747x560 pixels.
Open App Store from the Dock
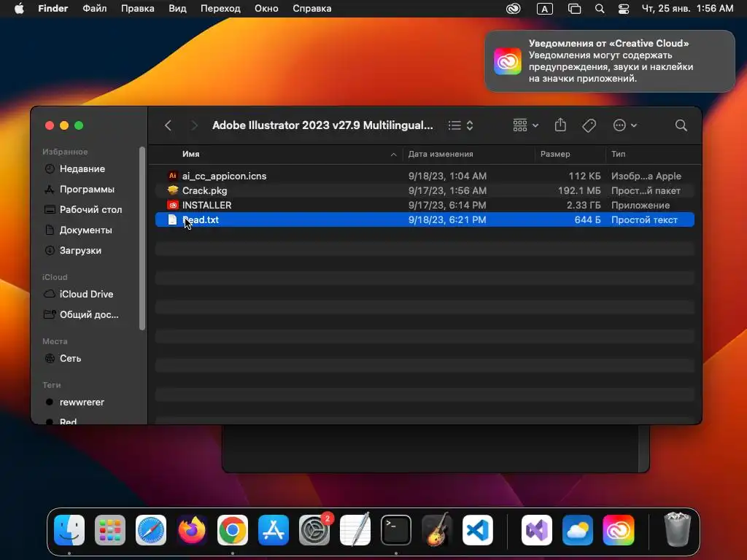point(274,529)
